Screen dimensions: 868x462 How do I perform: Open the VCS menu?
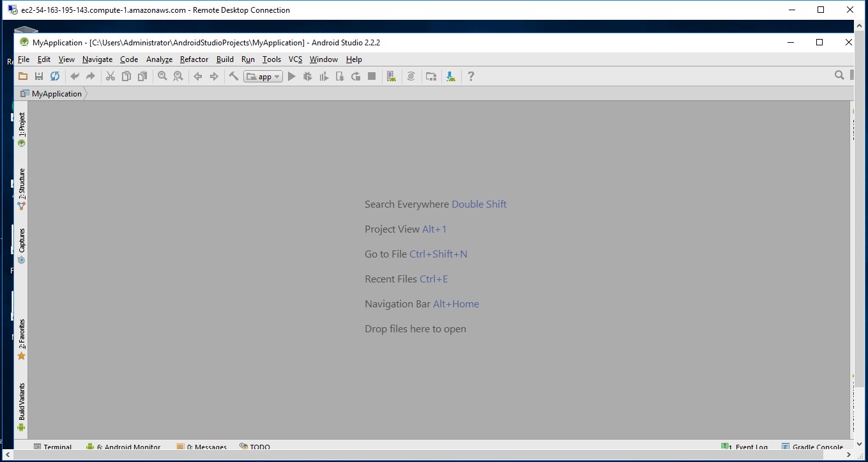coord(295,59)
